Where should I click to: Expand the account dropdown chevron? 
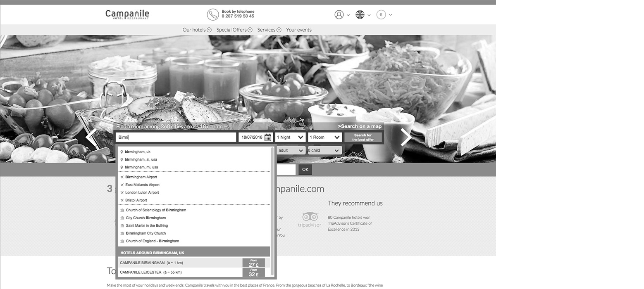pos(348,15)
